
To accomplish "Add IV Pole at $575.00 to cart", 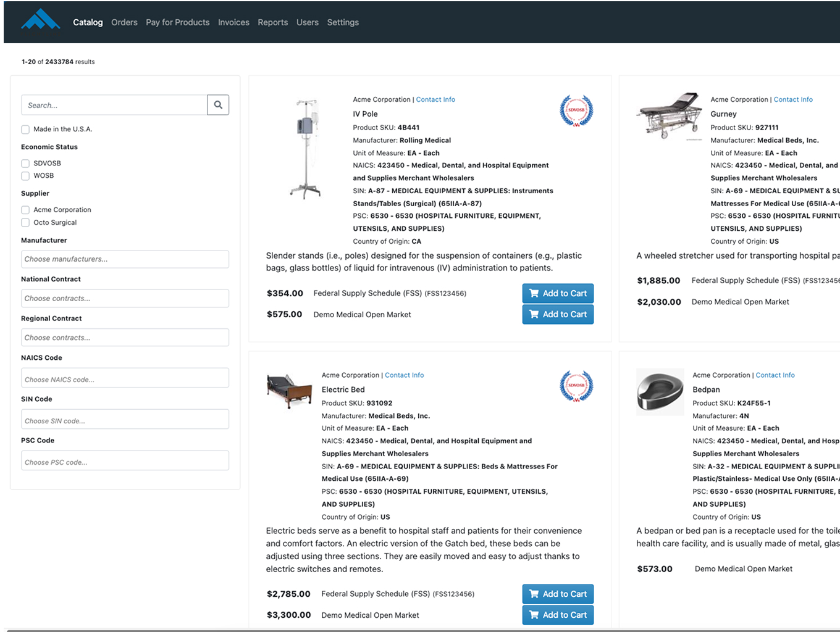I will 558,314.
